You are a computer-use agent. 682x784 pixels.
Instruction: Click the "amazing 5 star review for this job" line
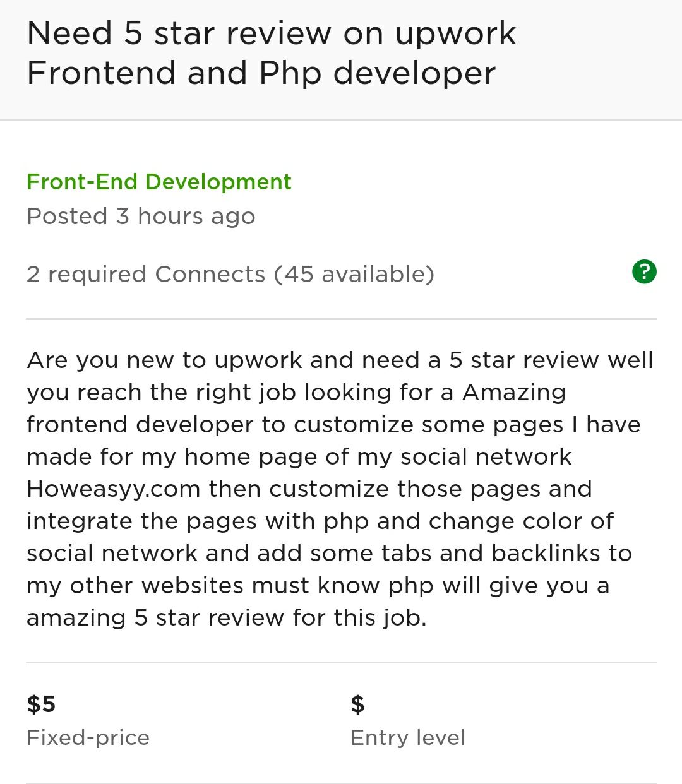pyautogui.click(x=226, y=618)
